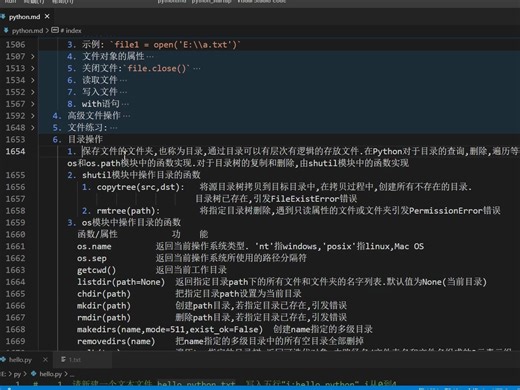Click line number 1654
Screen dimensions: 520x390
(15, 151)
